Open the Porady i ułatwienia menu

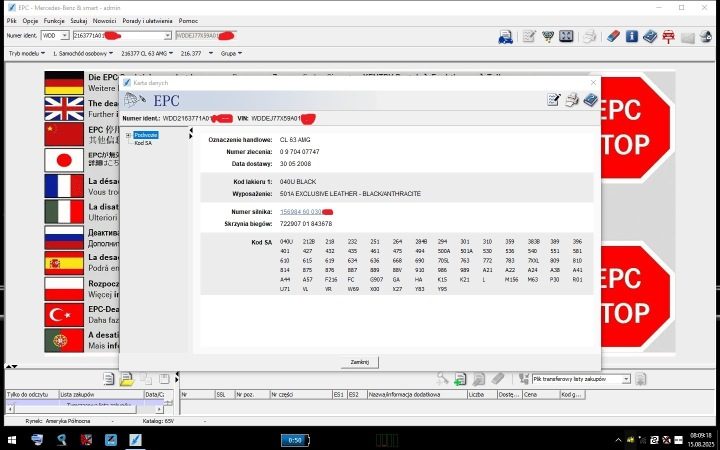pyautogui.click(x=147, y=21)
